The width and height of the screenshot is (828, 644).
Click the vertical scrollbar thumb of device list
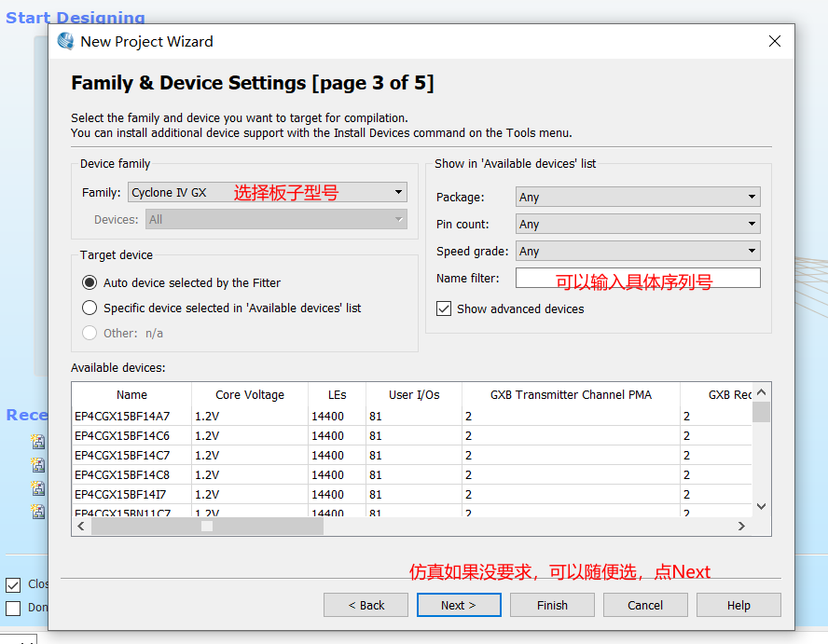tap(761, 412)
